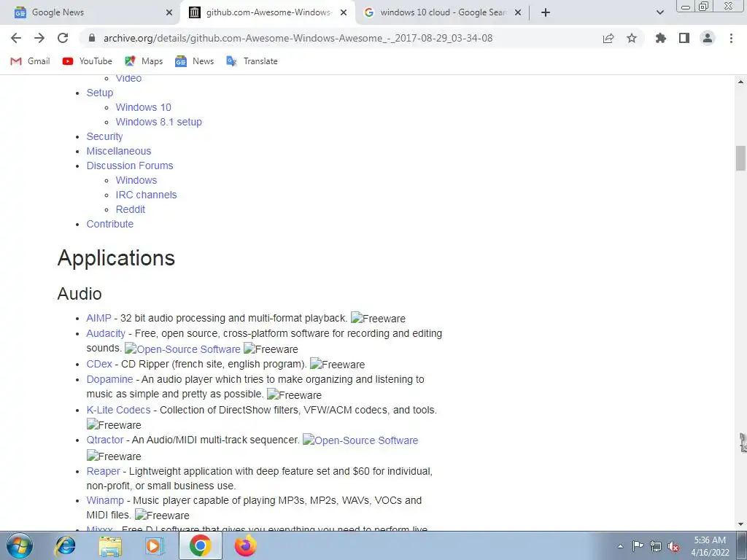This screenshot has height=560, width=747.
Task: Open the IRC channels link
Action: coord(146,195)
